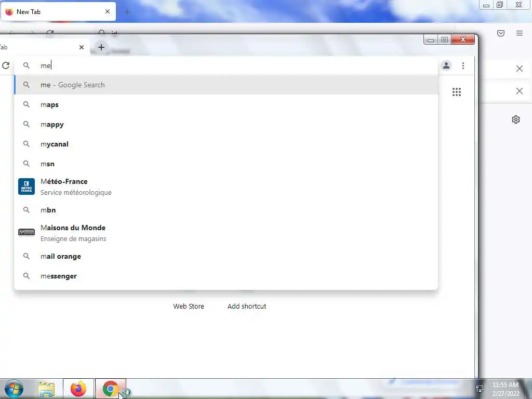Choose the 'mail orange' suggestion

[x=226, y=256]
